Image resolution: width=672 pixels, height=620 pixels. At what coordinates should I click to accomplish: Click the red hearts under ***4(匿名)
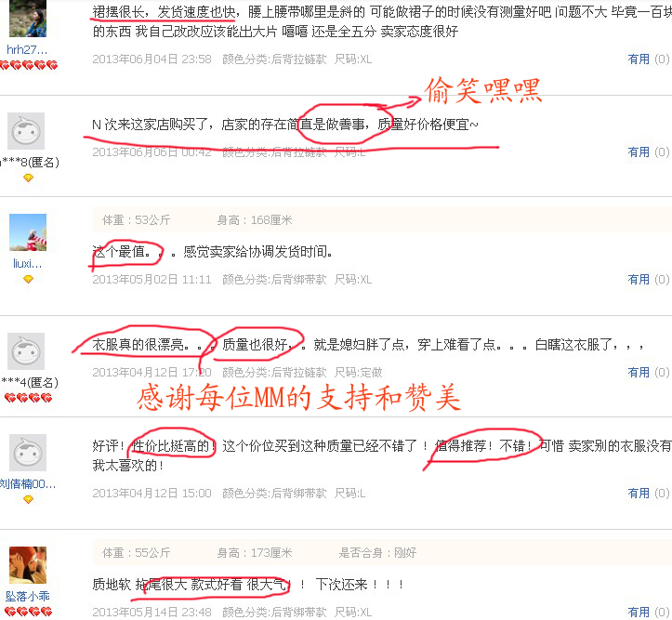click(x=28, y=398)
